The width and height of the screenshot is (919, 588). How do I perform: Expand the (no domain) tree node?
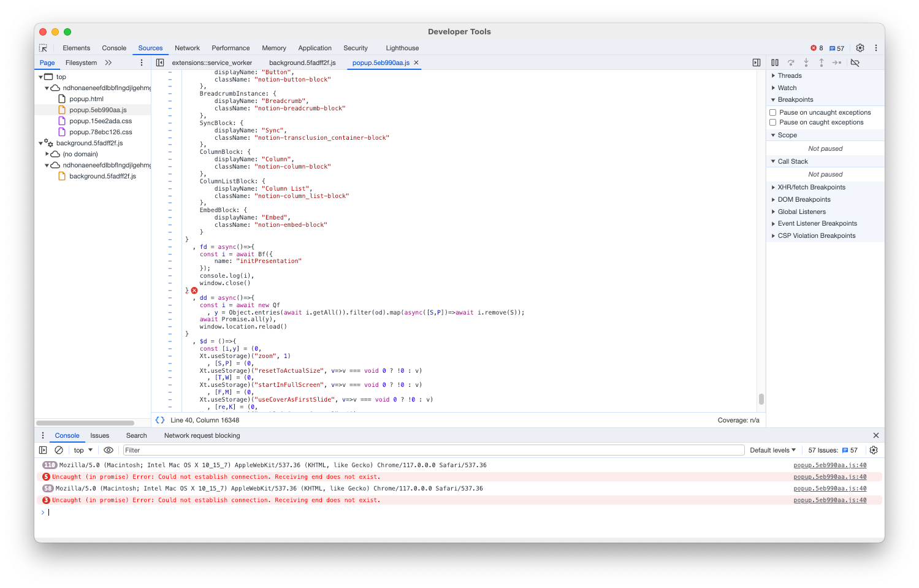[x=47, y=154]
